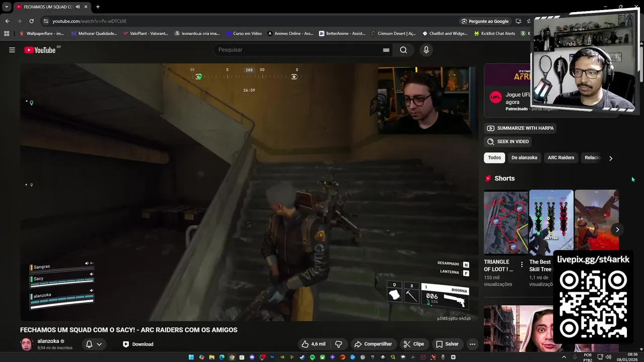This screenshot has height=362, width=644.
Task: Open the on-screen keyboard icon in search box
Action: (386, 50)
